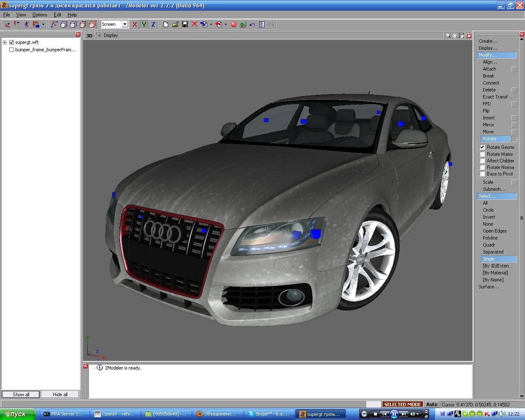Click the running figure toolbar icon

click(26, 25)
